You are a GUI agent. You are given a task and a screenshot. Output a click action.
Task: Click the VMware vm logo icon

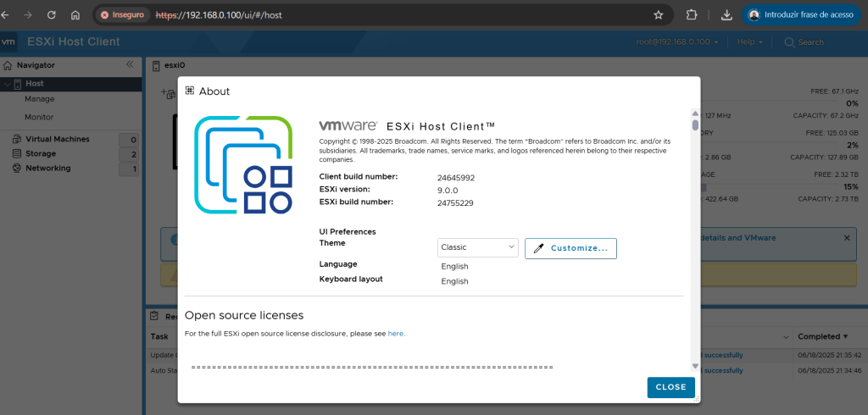pos(9,41)
